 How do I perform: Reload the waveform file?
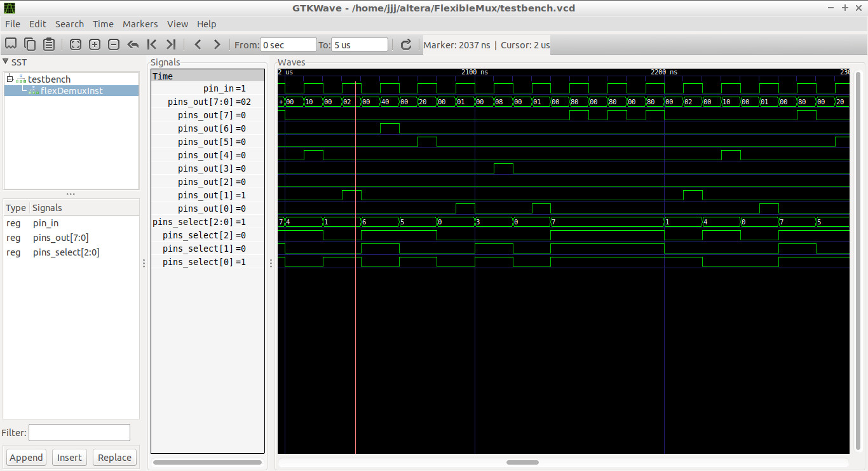406,44
